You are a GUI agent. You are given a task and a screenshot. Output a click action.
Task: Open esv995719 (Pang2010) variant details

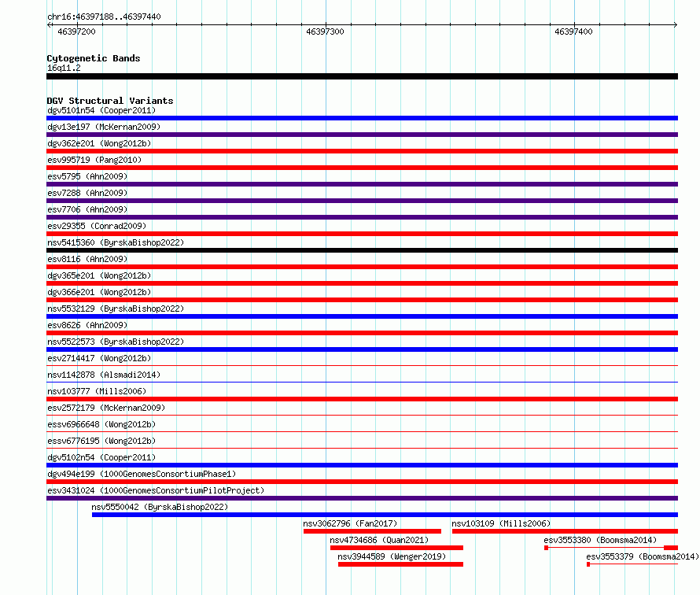click(94, 160)
